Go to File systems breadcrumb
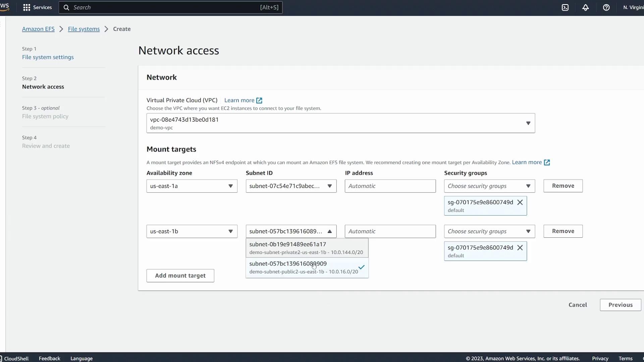This screenshot has height=362, width=644. (84, 29)
